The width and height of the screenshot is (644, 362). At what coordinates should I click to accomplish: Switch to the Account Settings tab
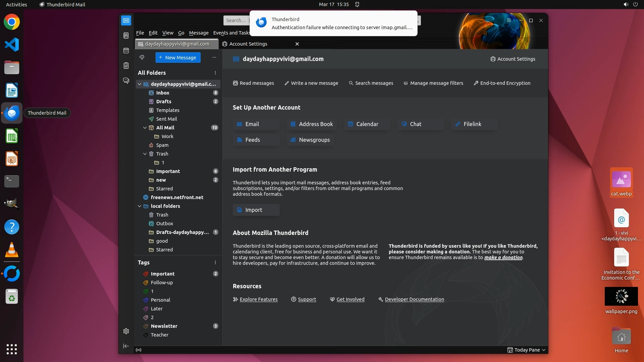pyautogui.click(x=248, y=44)
